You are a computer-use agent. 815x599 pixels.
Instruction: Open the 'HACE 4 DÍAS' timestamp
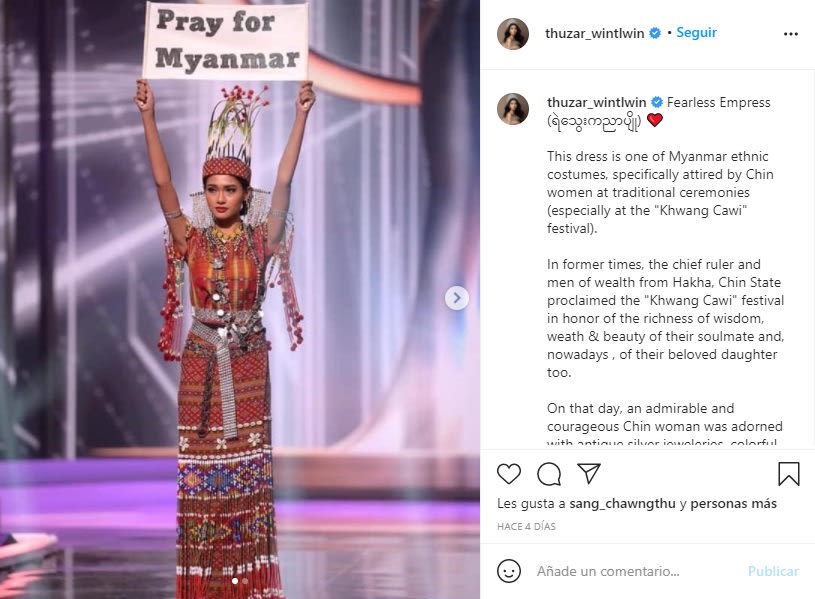point(526,526)
